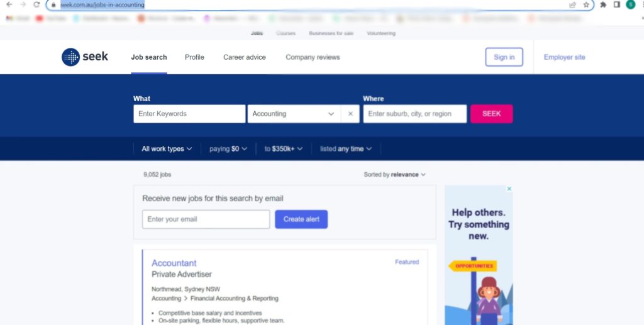Focus the Enter your email field
The height and width of the screenshot is (325, 644).
point(206,219)
